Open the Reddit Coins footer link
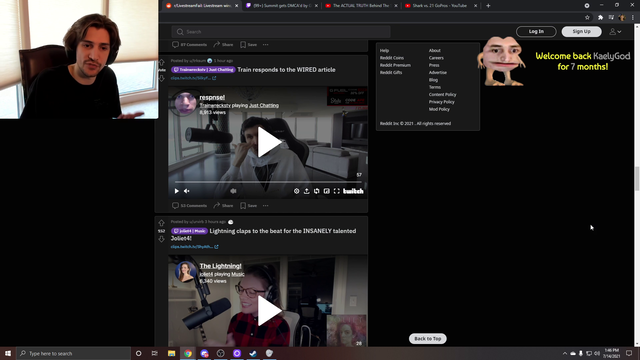Screen dimensions: 640x360 tap(391, 58)
